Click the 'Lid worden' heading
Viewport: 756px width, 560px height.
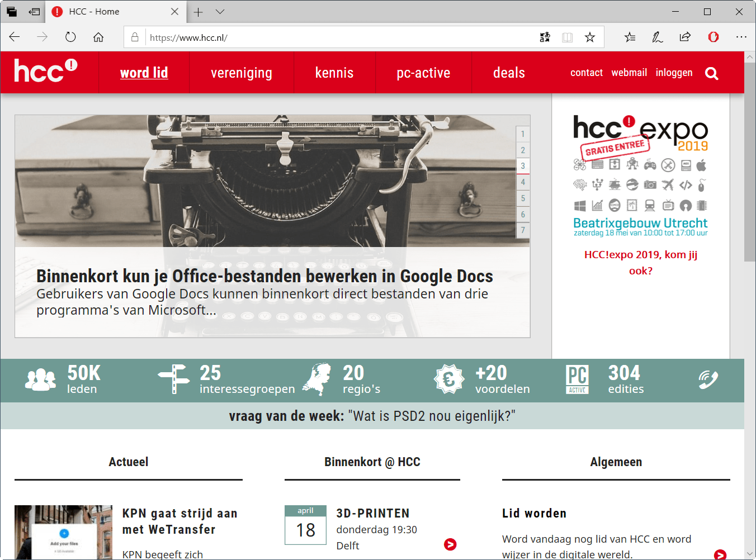pos(534,513)
